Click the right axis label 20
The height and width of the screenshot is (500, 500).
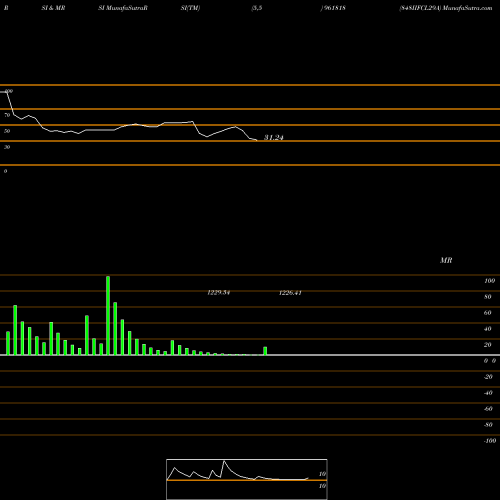pos(488,345)
